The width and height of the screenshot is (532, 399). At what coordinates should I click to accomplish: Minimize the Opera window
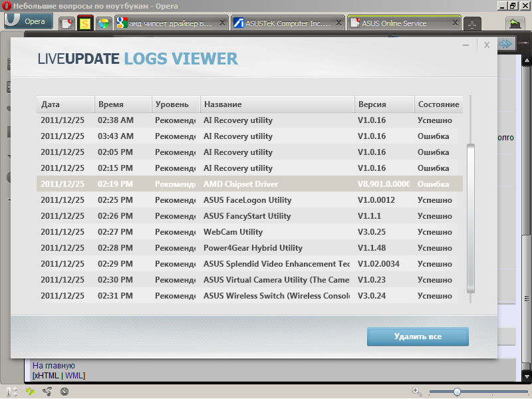tap(503, 6)
